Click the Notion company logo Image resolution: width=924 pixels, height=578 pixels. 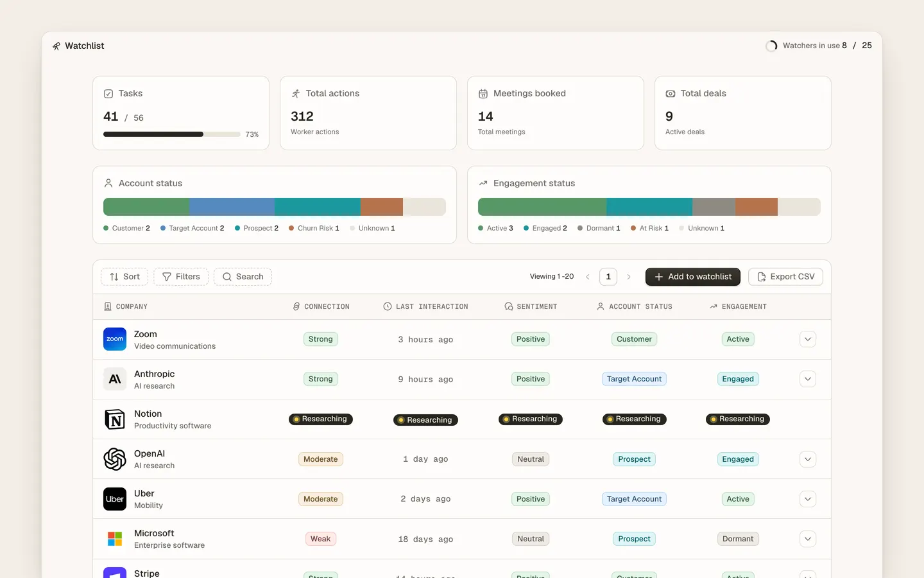115,419
